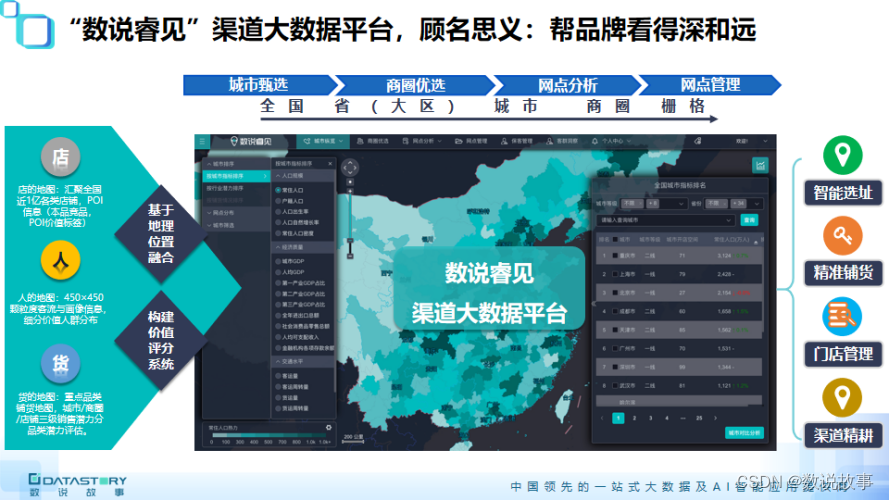This screenshot has width=889, height=500.
Task: Toggle the select-all checkbox in 城市 header
Action: coord(615,240)
